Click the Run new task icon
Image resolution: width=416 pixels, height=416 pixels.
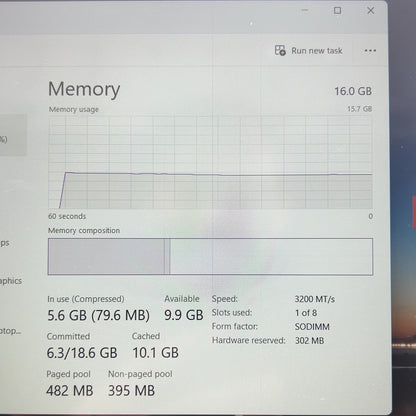[280, 51]
